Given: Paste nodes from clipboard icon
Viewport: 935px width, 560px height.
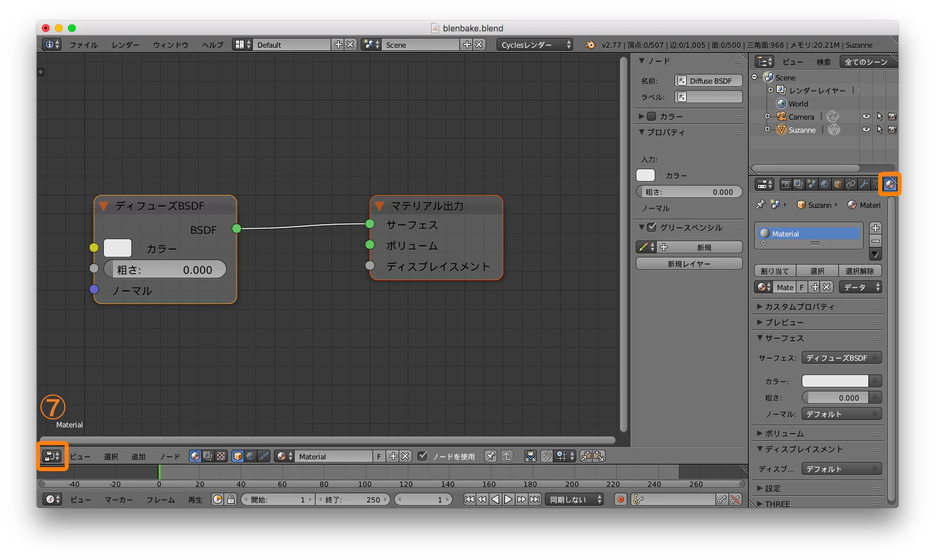Looking at the screenshot, I should [599, 456].
